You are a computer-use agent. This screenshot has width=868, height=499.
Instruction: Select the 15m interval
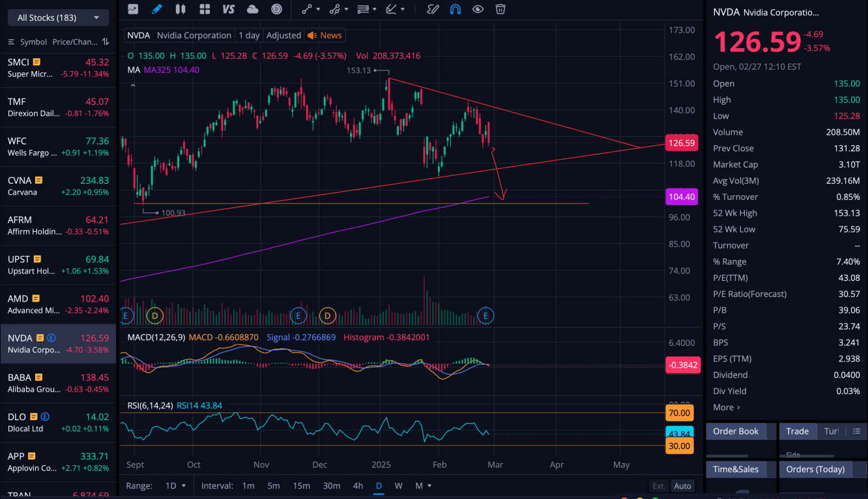click(301, 485)
